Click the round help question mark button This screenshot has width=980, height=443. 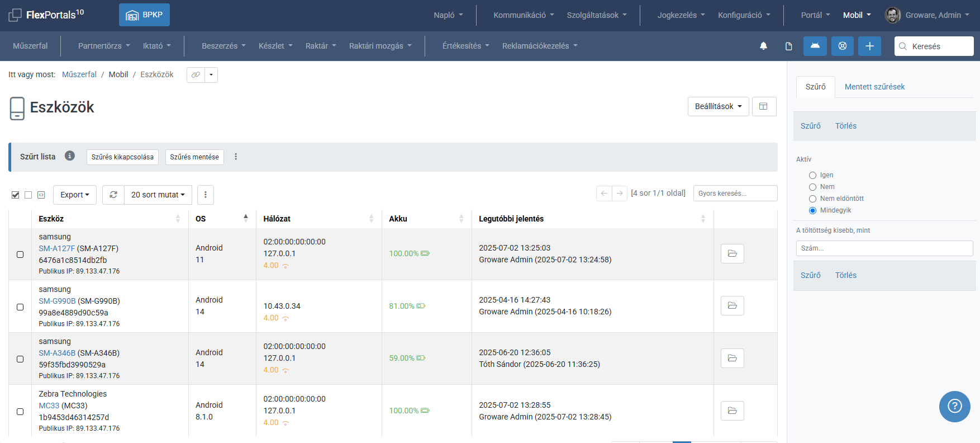955,406
